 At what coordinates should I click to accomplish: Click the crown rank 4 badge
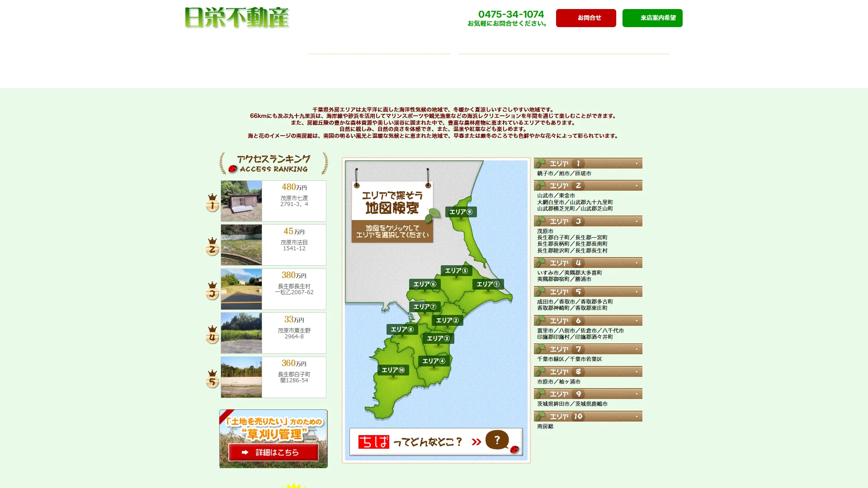click(212, 335)
